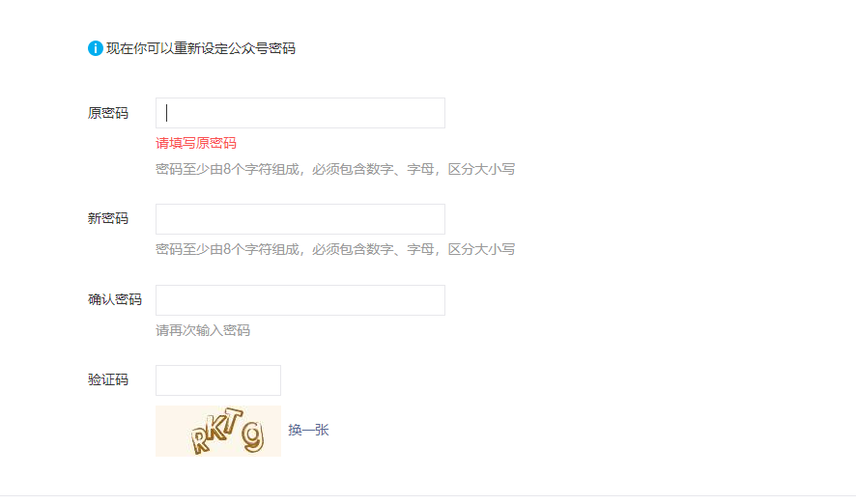Activate the 确认密码 input field
Screen dimensions: 856x504
[300, 300]
